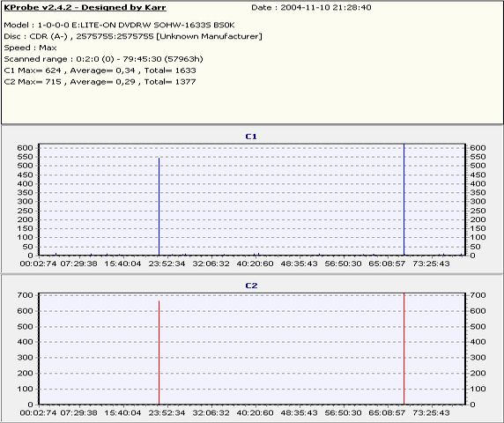Click the 15:40:04 label under C1 chart
This screenshot has width=504, height=423.
122,263
